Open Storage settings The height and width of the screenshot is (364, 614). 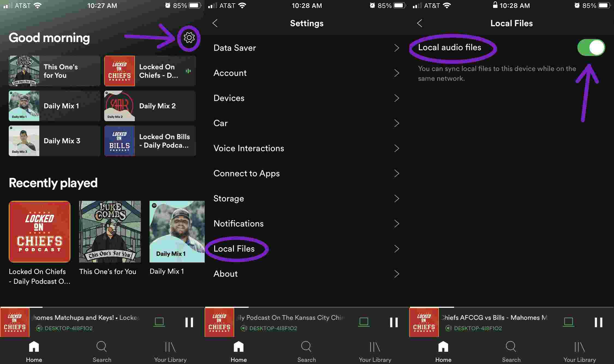307,199
